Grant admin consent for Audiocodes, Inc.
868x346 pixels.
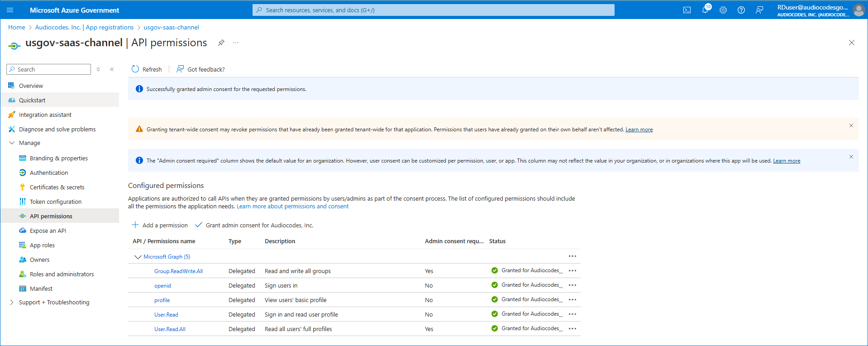254,225
